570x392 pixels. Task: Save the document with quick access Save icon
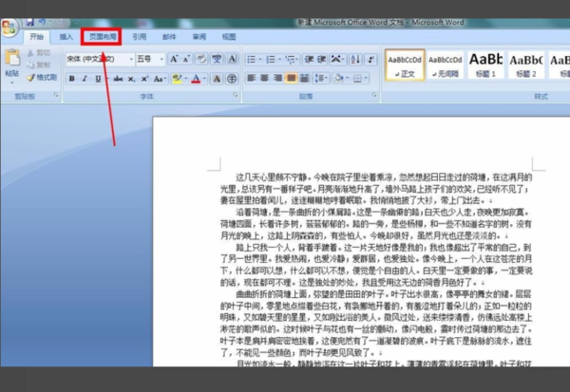point(29,23)
